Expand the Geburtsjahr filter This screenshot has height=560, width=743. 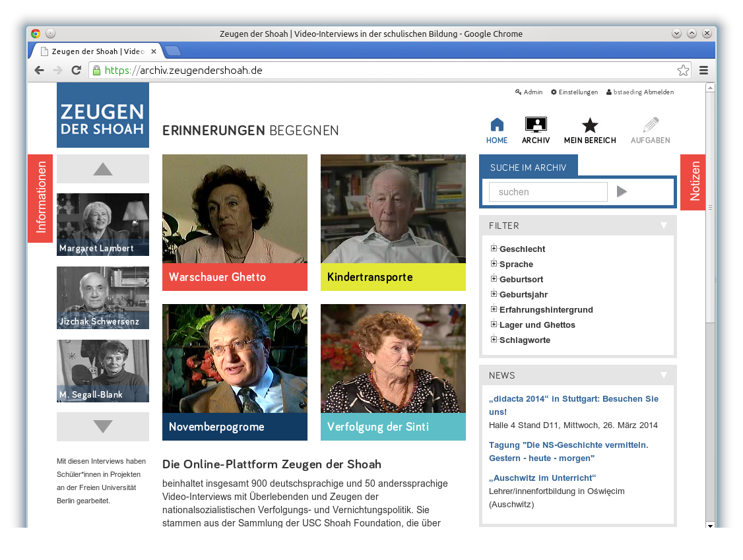click(x=494, y=294)
